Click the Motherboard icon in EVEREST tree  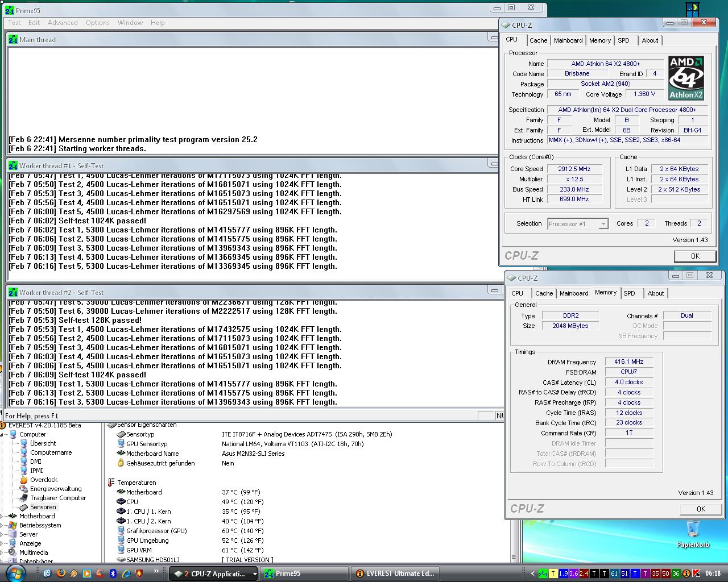tap(13, 516)
